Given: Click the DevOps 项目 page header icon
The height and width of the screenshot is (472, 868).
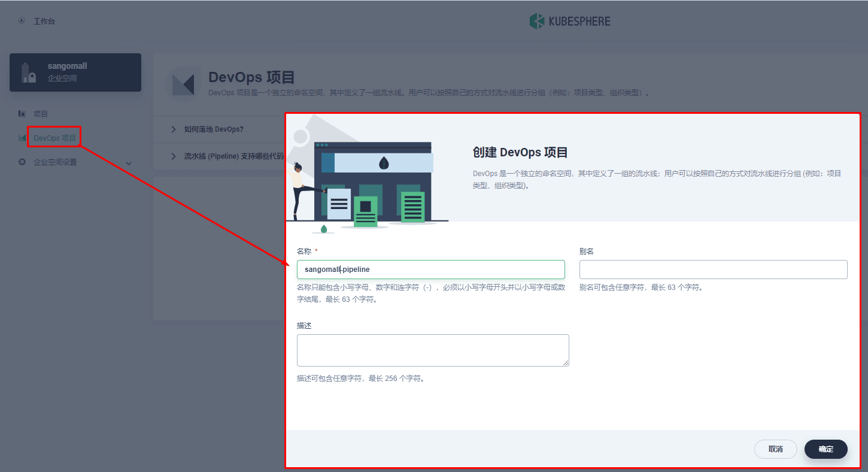Looking at the screenshot, I should click(x=183, y=84).
